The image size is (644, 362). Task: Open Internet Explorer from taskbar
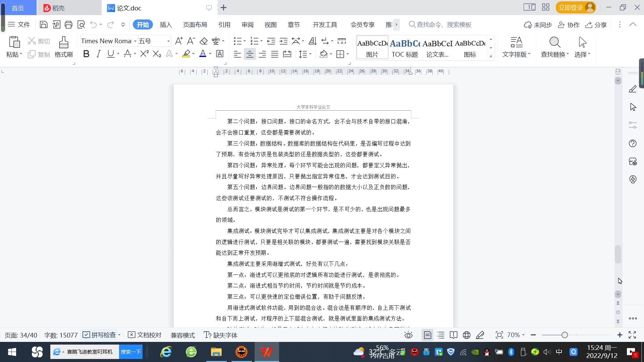[166, 352]
